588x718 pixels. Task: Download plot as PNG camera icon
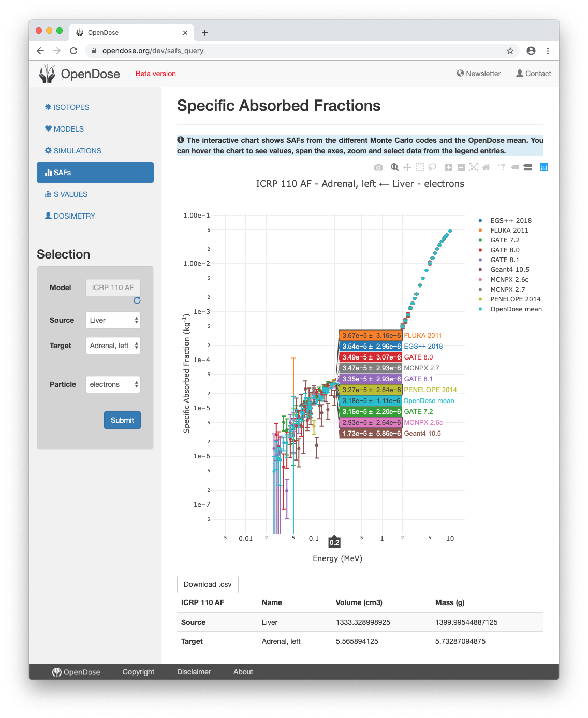click(x=378, y=167)
